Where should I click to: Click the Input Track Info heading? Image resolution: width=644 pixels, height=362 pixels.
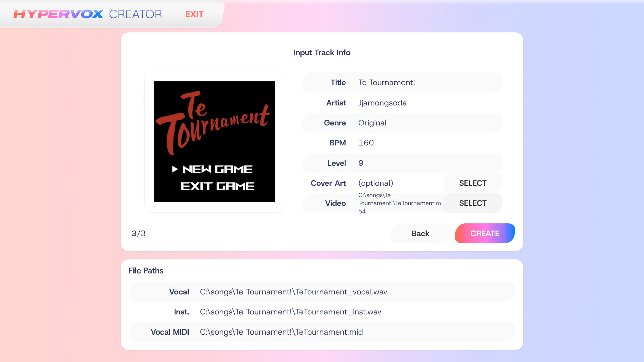322,52
